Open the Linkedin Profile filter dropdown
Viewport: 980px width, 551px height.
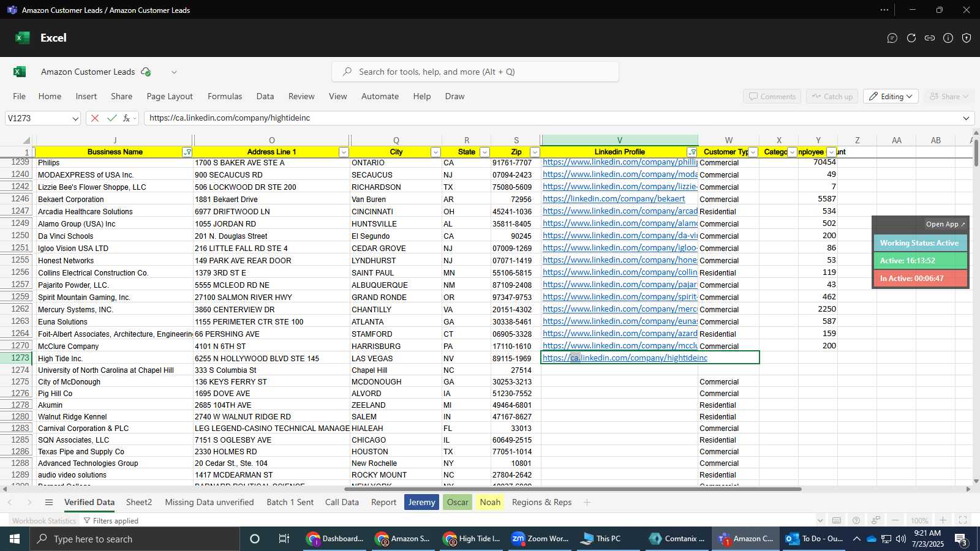click(x=692, y=152)
